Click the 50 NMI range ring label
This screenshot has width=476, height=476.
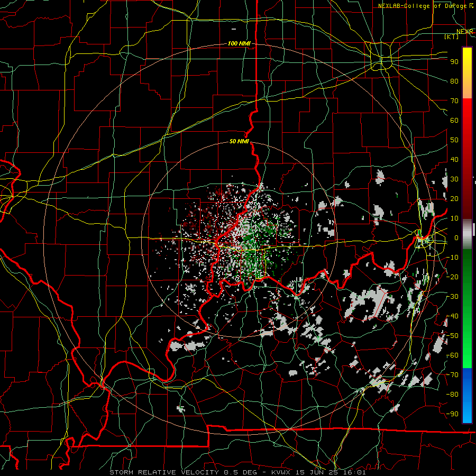point(239,141)
